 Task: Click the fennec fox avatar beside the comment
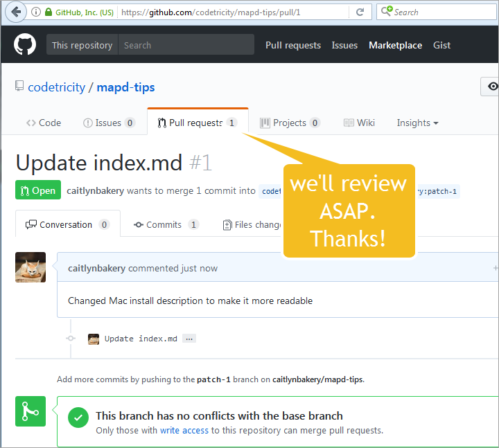coord(30,267)
